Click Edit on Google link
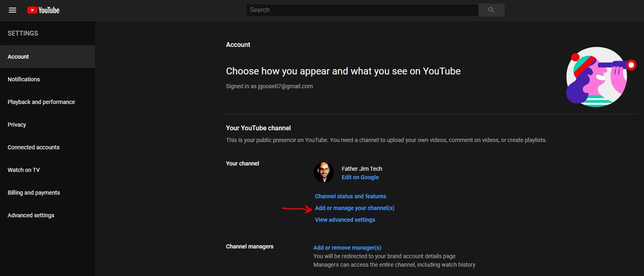The image size is (644, 276). (360, 177)
